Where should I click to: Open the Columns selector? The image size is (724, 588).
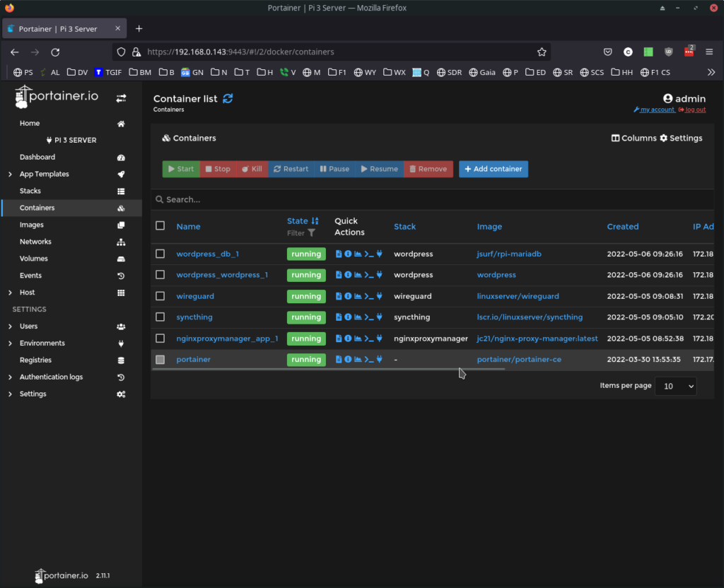click(634, 138)
